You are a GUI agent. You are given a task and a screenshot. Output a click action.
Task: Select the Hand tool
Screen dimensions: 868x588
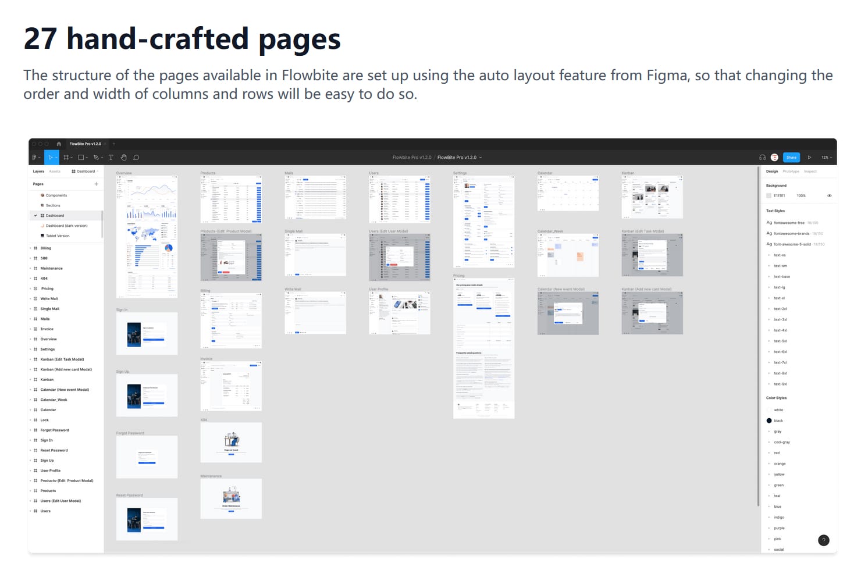(123, 158)
